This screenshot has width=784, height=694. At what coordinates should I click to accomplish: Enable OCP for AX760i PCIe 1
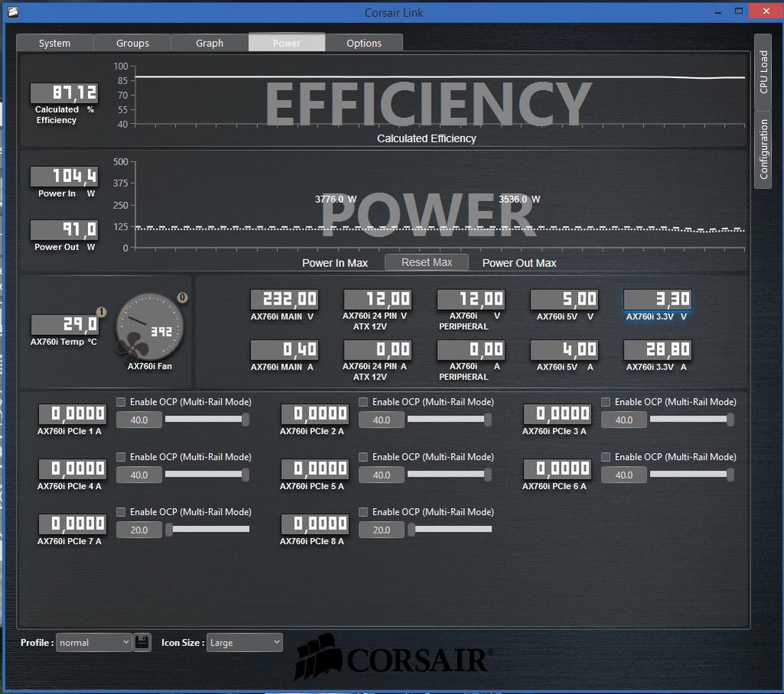click(x=121, y=402)
